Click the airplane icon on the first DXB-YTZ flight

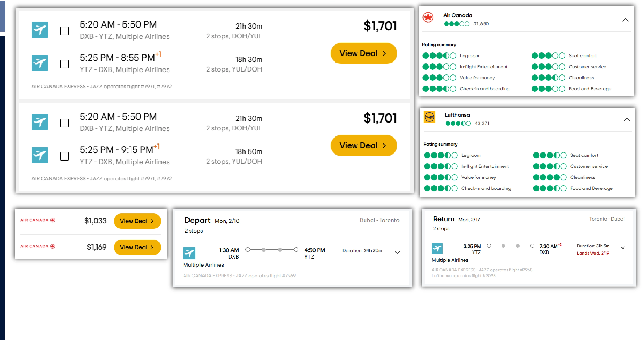[40, 30]
